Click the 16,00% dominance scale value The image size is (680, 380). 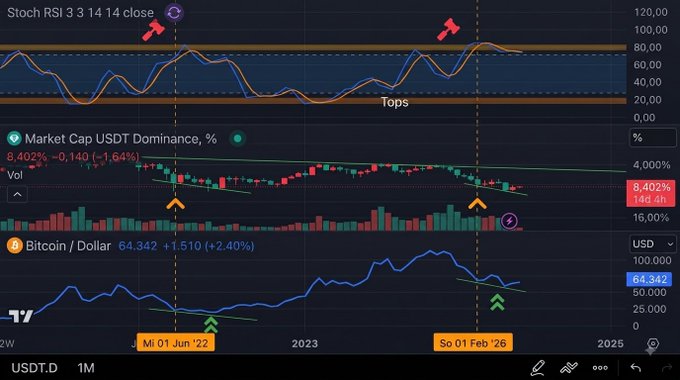(x=651, y=217)
